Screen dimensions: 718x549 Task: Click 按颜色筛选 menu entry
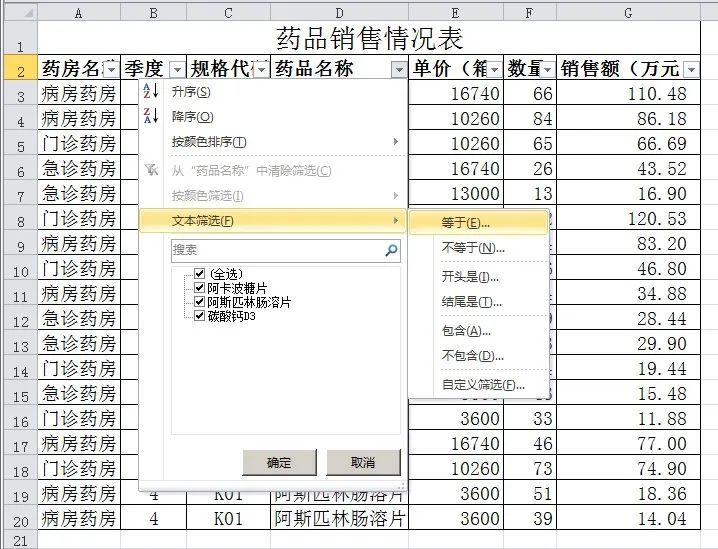pos(273,196)
